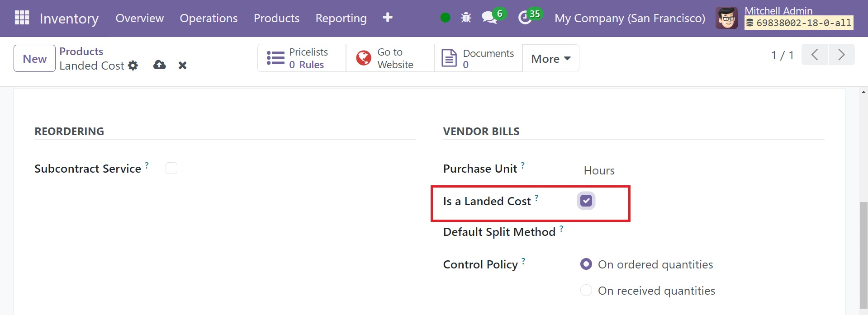The height and width of the screenshot is (315, 868).
Task: Enable the Subcontract Service checkbox
Action: tap(171, 168)
